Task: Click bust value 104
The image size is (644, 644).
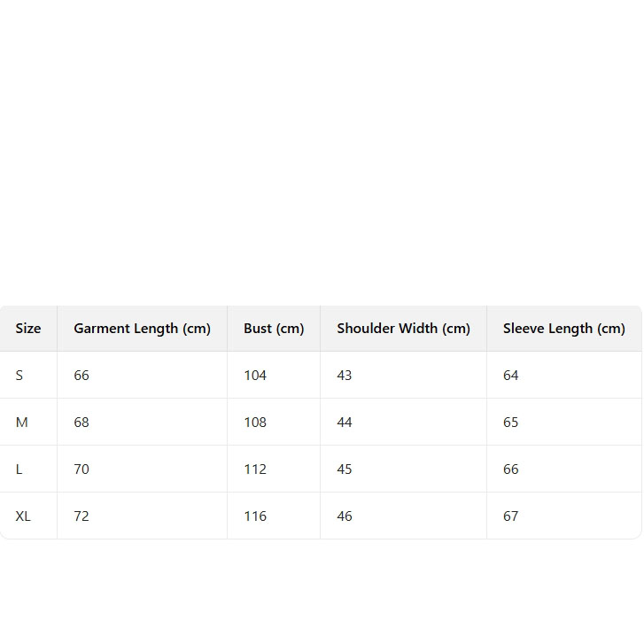Action: pyautogui.click(x=255, y=376)
